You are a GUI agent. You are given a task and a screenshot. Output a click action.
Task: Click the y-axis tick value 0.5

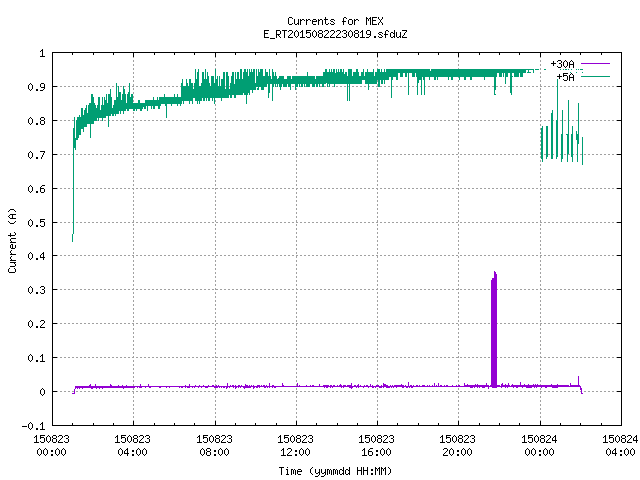(36, 223)
